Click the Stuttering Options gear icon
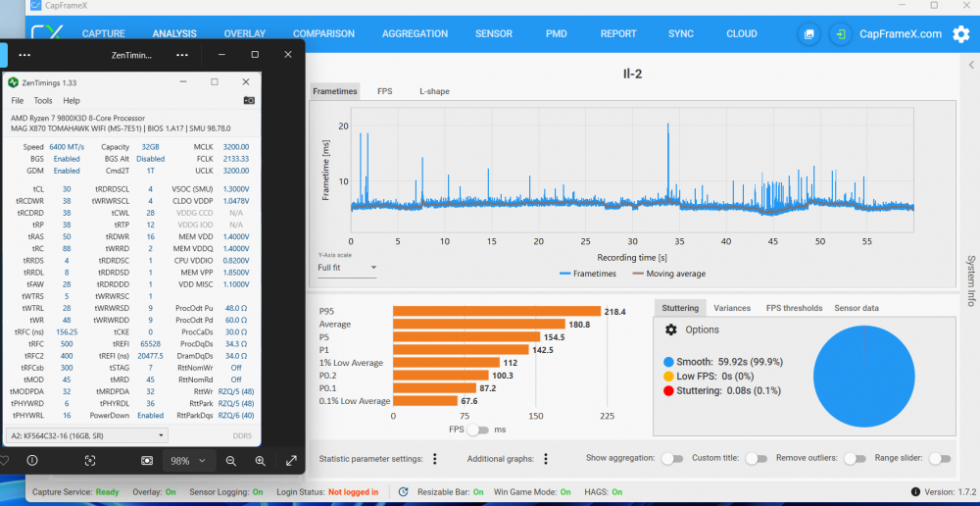The width and height of the screenshot is (980, 506). click(671, 330)
